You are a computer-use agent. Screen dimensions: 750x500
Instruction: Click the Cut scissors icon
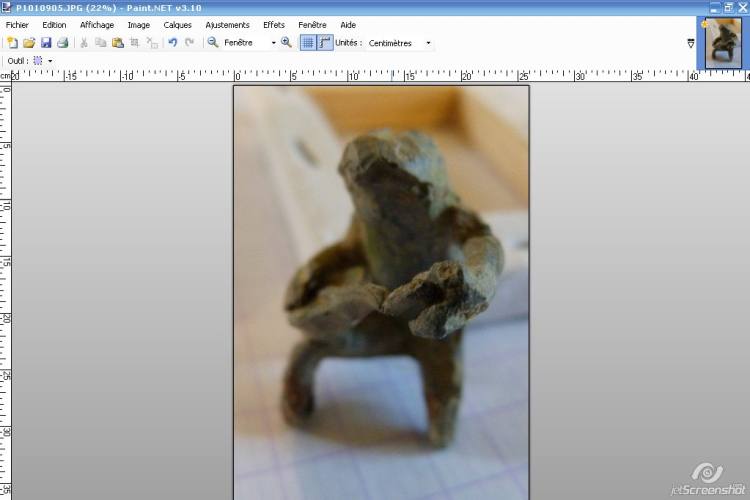click(x=84, y=43)
